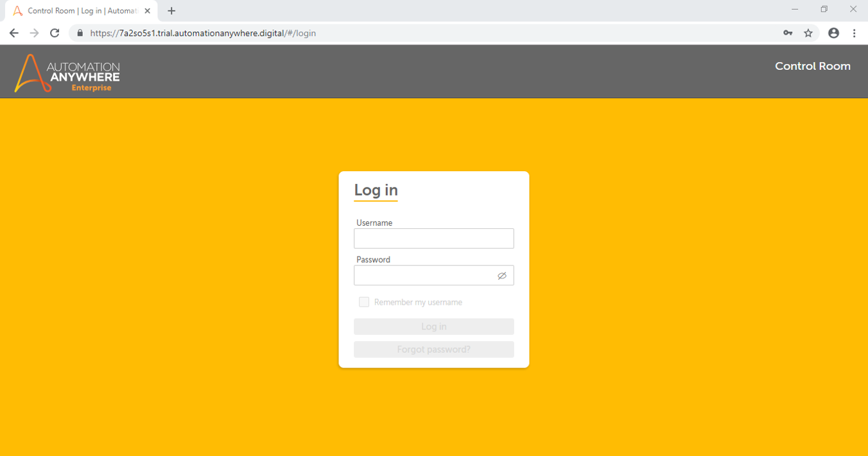Image resolution: width=868 pixels, height=456 pixels.
Task: Click the Forgot password? button
Action: pos(433,350)
